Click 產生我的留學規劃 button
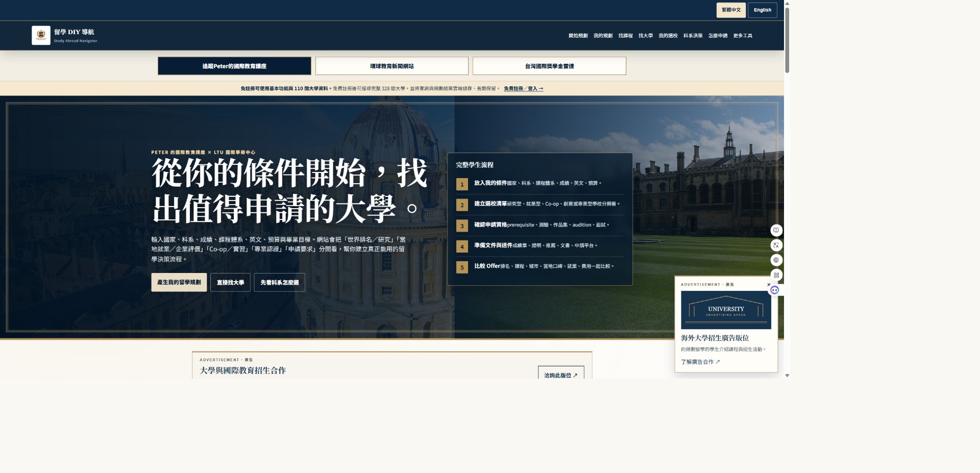 (179, 282)
